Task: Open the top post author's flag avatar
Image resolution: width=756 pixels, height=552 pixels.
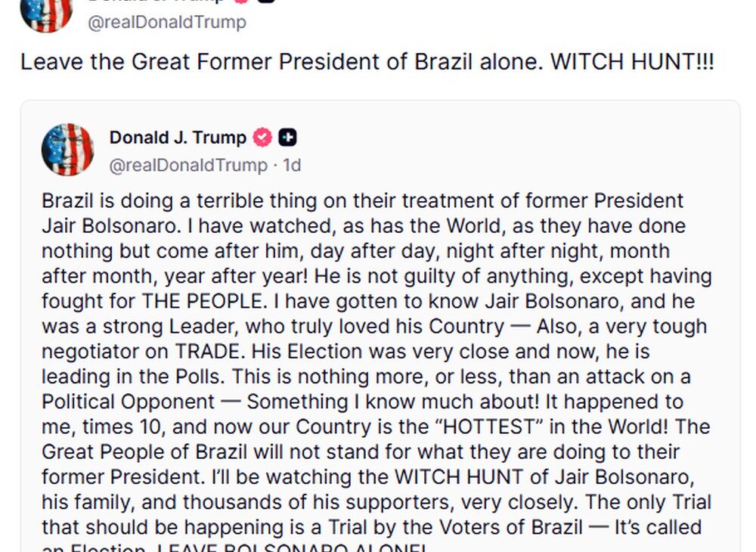Action: tap(46, 14)
